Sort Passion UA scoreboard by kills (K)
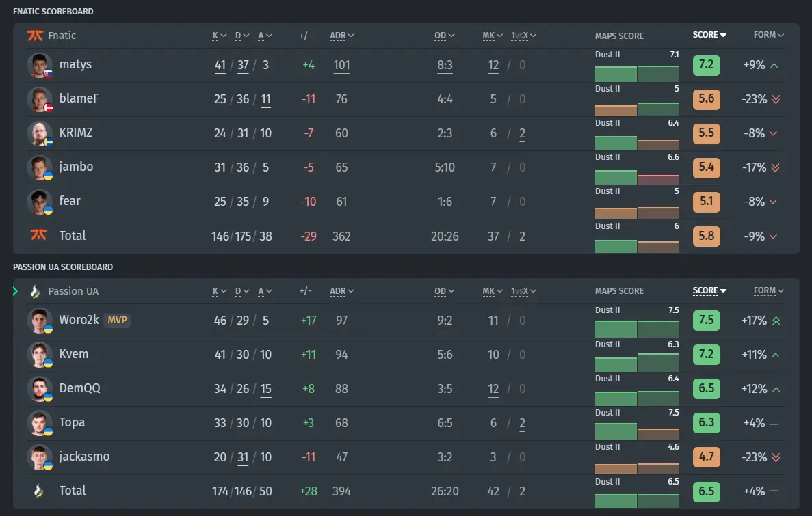The image size is (812, 516). pos(220,291)
